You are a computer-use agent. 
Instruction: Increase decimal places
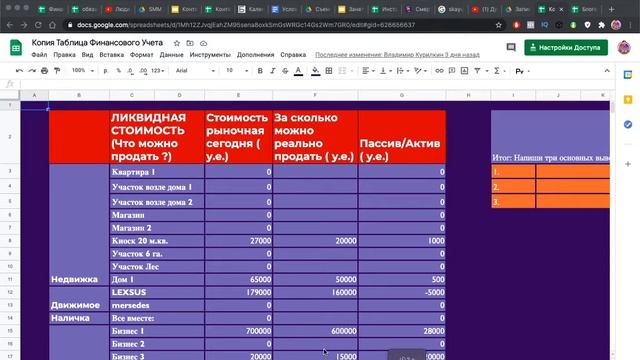143,71
